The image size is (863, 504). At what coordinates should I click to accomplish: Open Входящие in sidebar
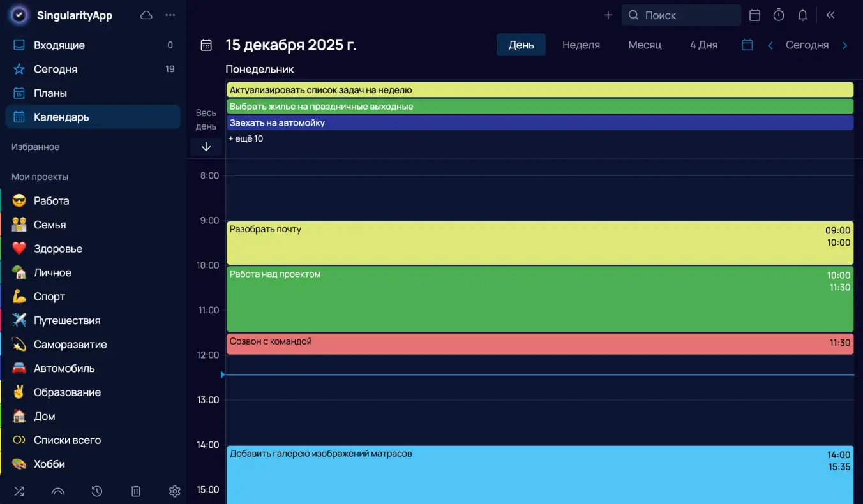[x=59, y=45]
